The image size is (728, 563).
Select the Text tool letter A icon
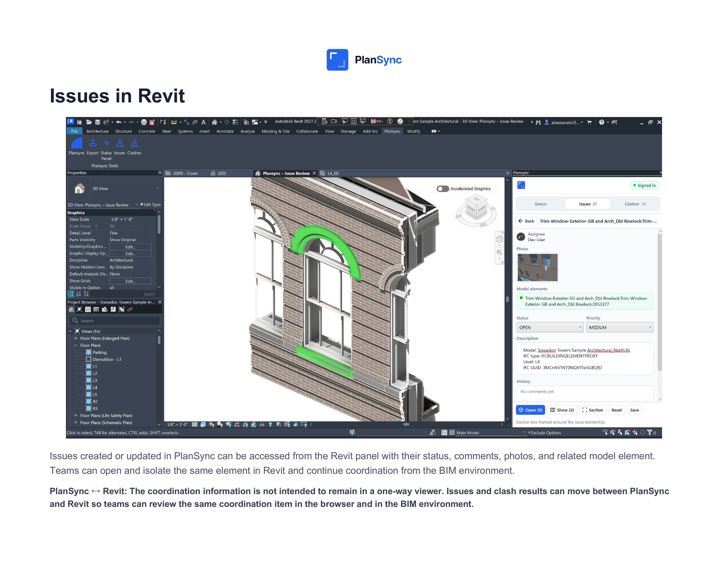203,122
